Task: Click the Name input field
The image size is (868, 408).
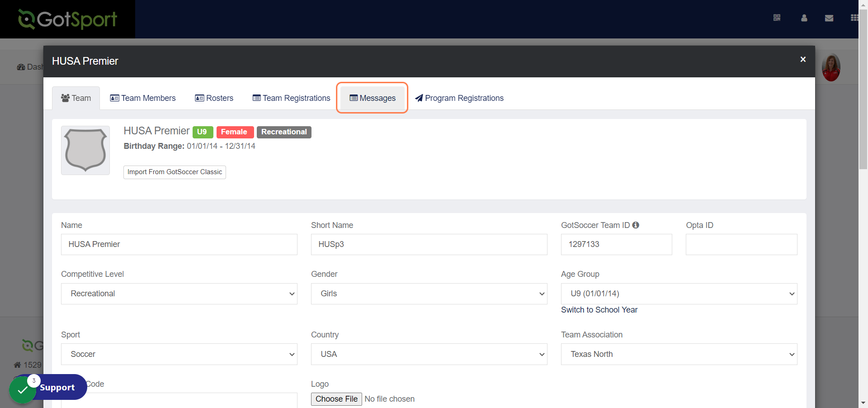Action: coord(179,244)
